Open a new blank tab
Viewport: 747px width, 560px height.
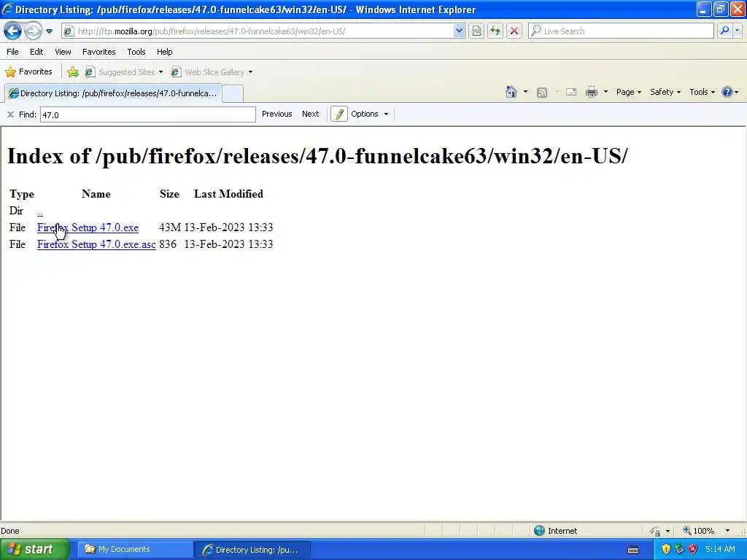[233, 93]
